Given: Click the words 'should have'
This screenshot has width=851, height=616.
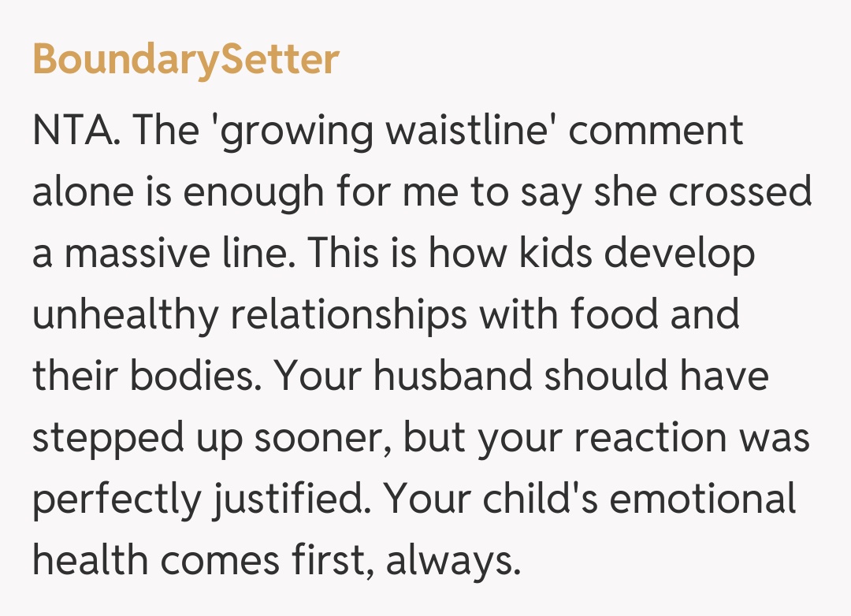Looking at the screenshot, I should click(x=657, y=376).
